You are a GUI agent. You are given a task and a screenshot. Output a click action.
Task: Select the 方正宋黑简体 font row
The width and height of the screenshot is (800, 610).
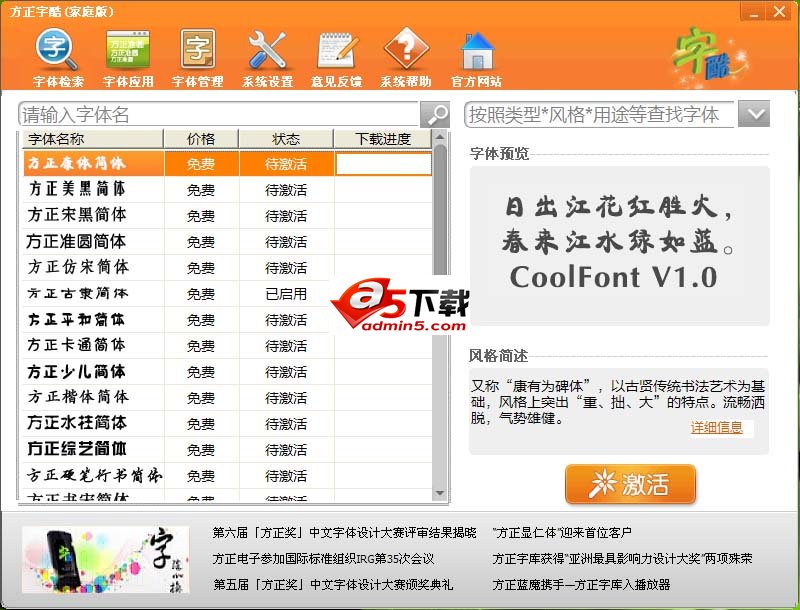point(228,216)
